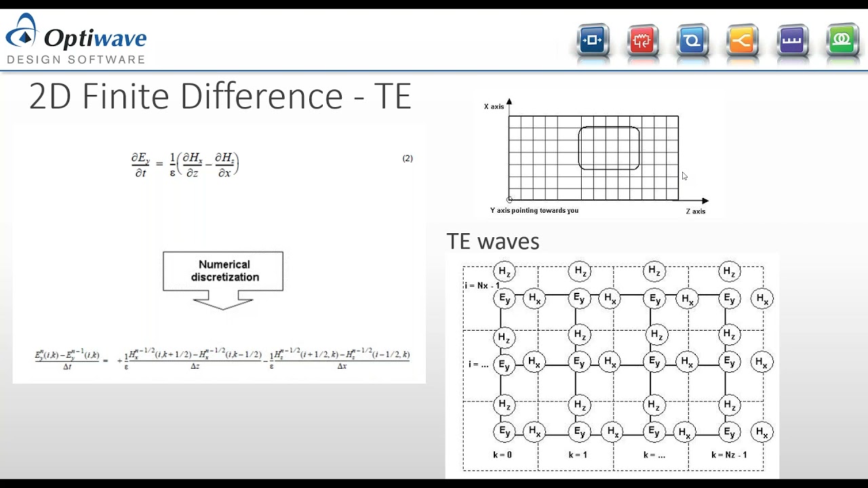Click the "Z axis" label

pos(696,211)
